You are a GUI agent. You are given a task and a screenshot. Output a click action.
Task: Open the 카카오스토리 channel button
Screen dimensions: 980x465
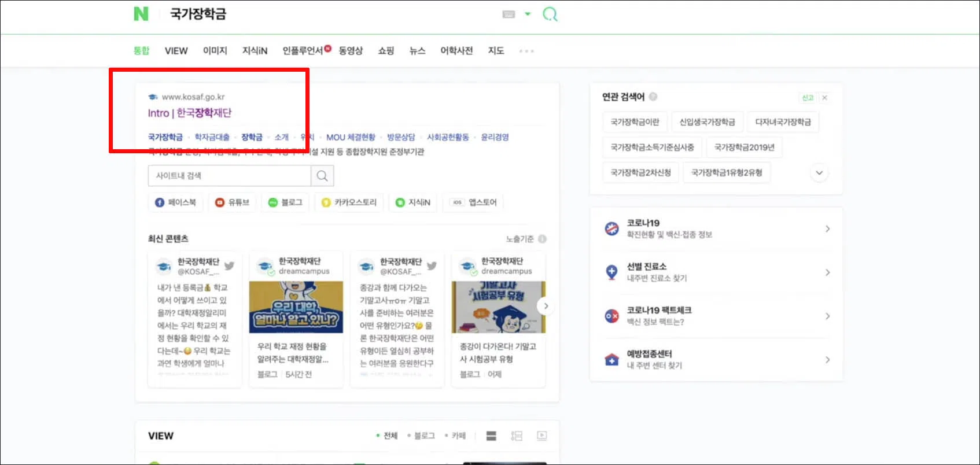(x=349, y=202)
